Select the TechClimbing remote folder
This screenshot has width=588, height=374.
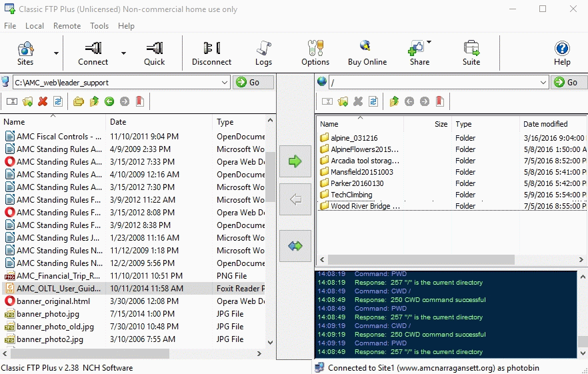point(351,195)
